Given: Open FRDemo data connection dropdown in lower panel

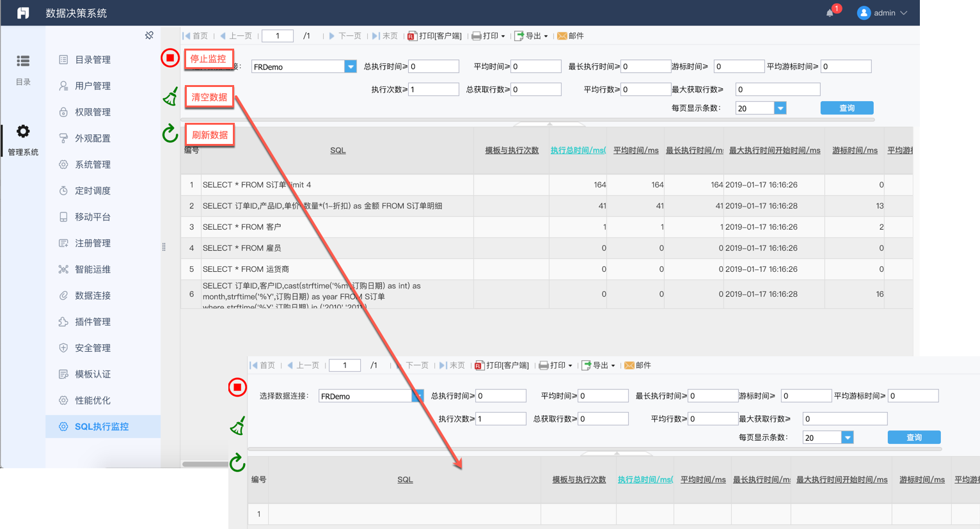Looking at the screenshot, I should (418, 396).
